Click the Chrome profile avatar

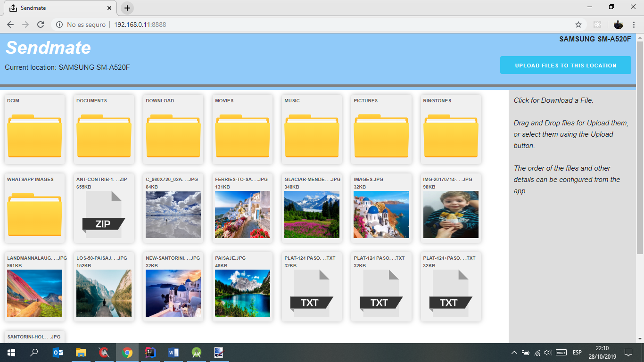coord(619,25)
